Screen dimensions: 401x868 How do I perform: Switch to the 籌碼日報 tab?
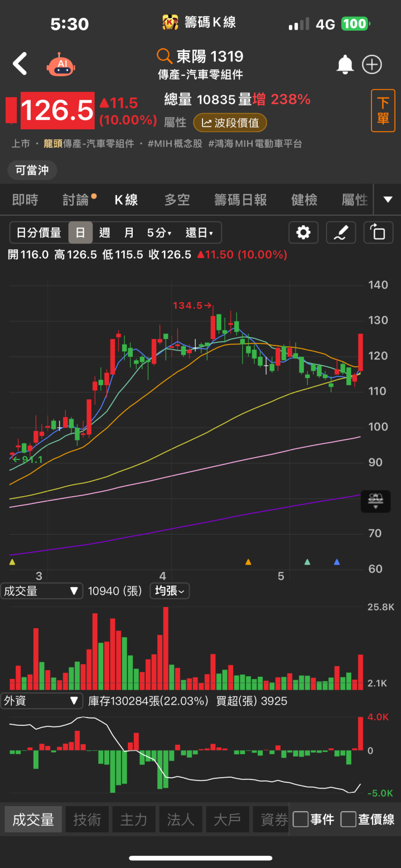click(x=240, y=200)
